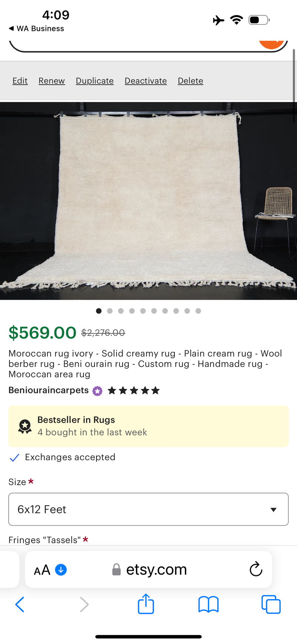Image resolution: width=297 pixels, height=644 pixels.
Task: Click the Duplicate listing link
Action: point(95,81)
